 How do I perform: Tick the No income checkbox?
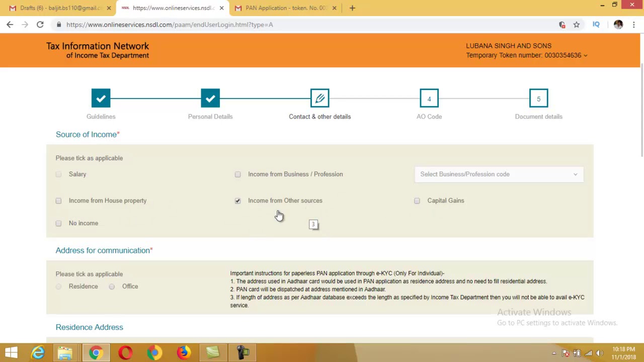click(58, 223)
